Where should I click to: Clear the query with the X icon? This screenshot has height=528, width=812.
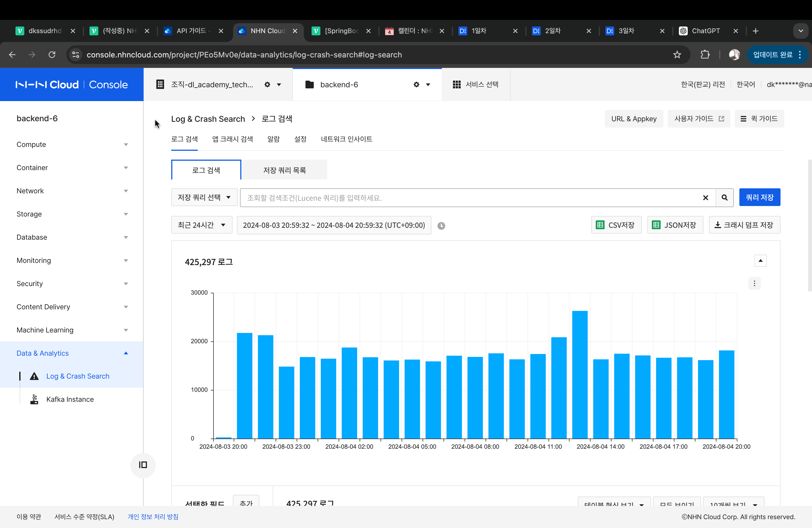coord(706,197)
